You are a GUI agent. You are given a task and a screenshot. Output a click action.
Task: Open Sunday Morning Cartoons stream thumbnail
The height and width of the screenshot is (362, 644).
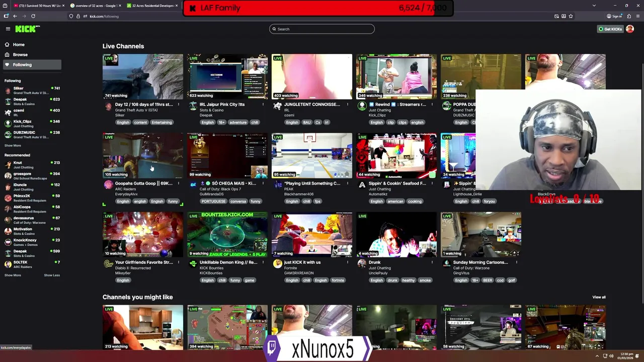pos(481,235)
